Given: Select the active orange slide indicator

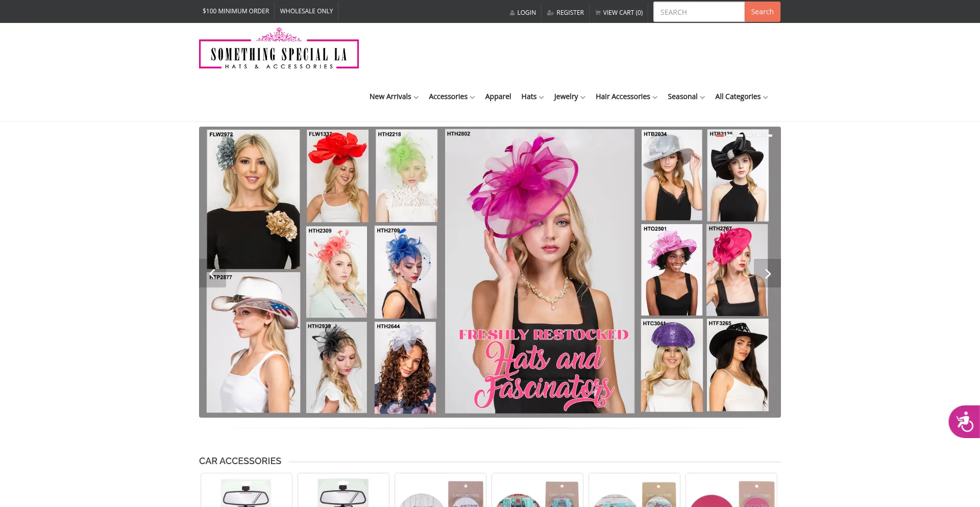Looking at the screenshot, I should click(720, 135).
